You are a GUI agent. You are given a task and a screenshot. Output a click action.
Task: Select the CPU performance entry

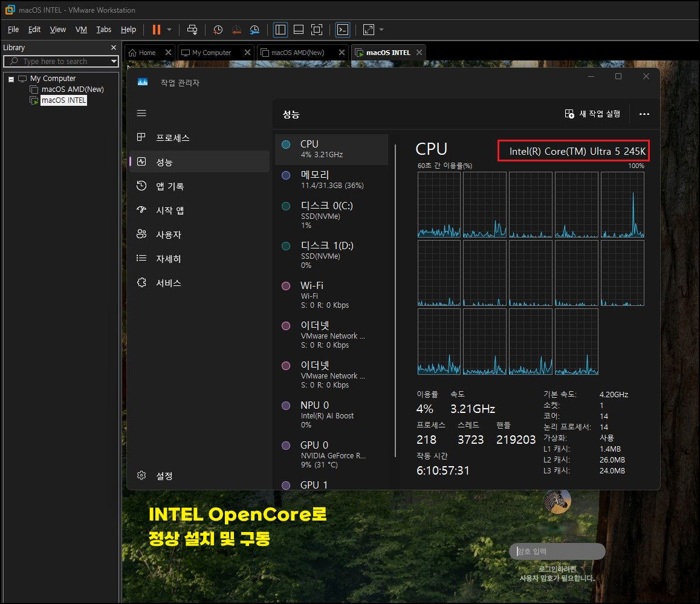(x=331, y=149)
